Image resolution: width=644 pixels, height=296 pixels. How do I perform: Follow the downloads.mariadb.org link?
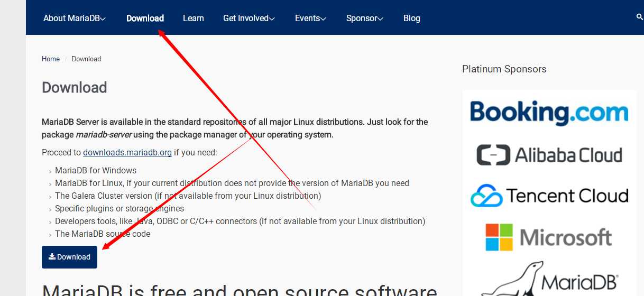click(x=127, y=152)
